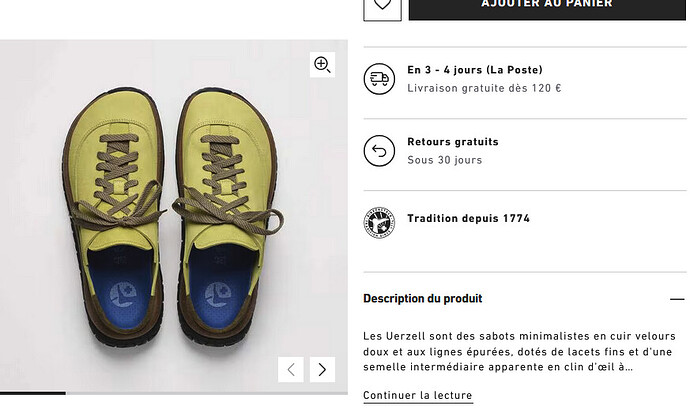This screenshot has width=690, height=413.
Task: Click the Retours gratuits label
Action: (x=453, y=142)
